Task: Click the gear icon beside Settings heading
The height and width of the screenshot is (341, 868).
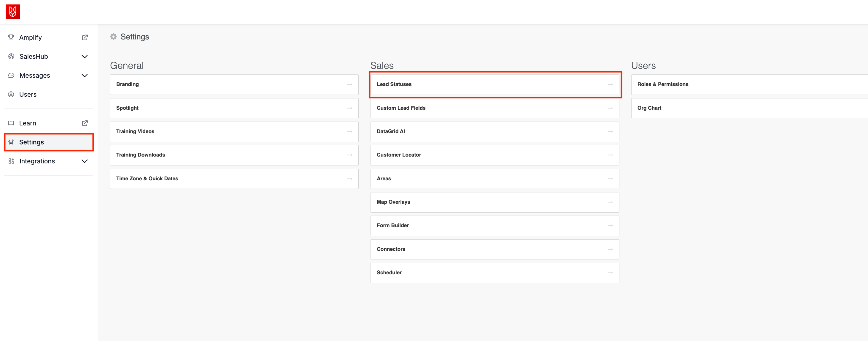Action: pyautogui.click(x=114, y=37)
